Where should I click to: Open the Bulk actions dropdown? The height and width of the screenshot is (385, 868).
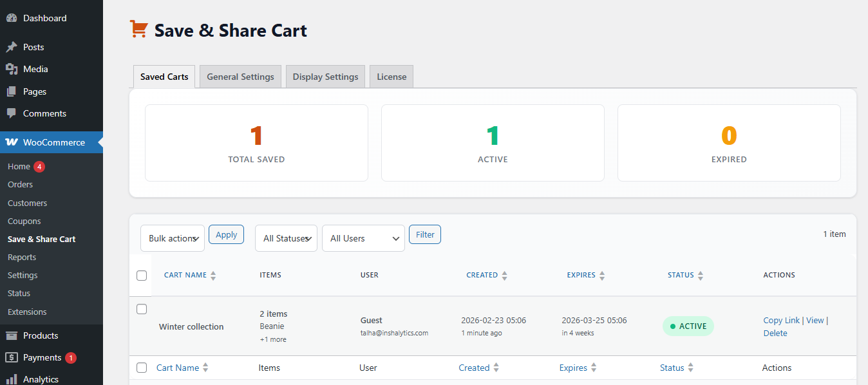pyautogui.click(x=172, y=238)
